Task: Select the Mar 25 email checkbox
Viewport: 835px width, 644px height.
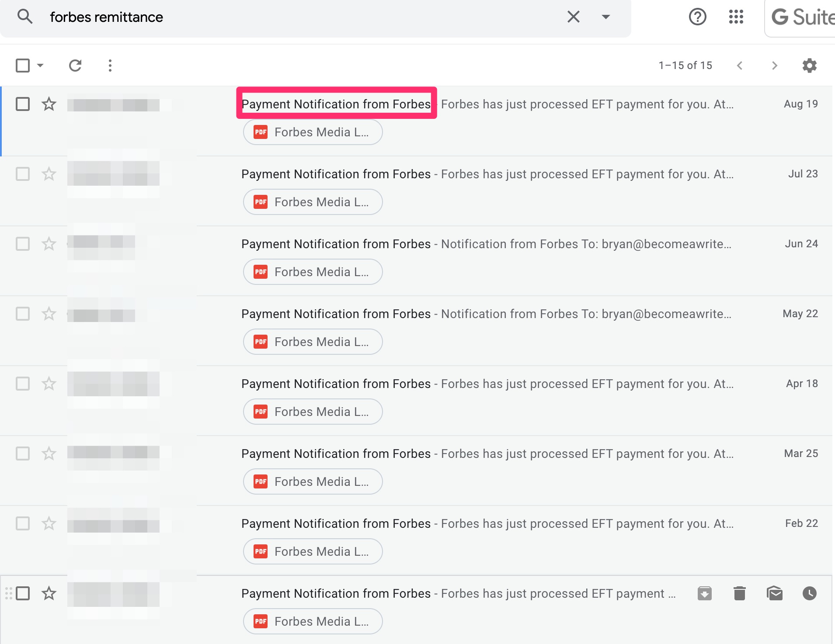Action: (23, 454)
